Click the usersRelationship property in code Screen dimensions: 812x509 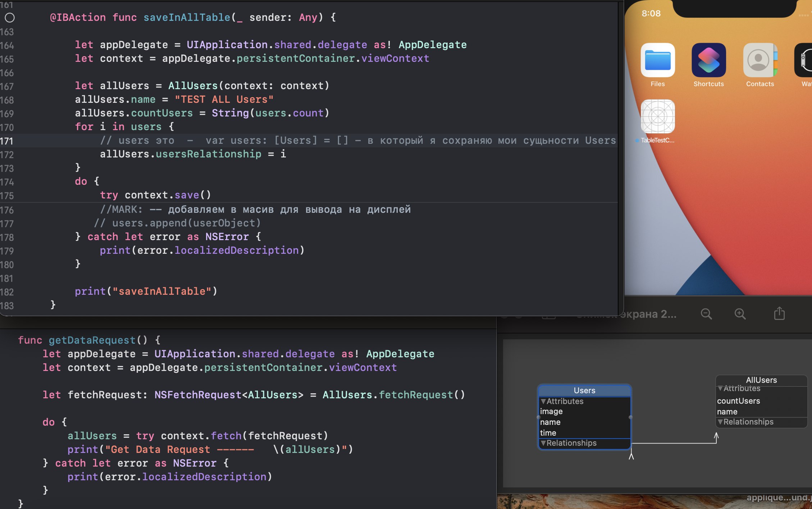[x=208, y=154]
